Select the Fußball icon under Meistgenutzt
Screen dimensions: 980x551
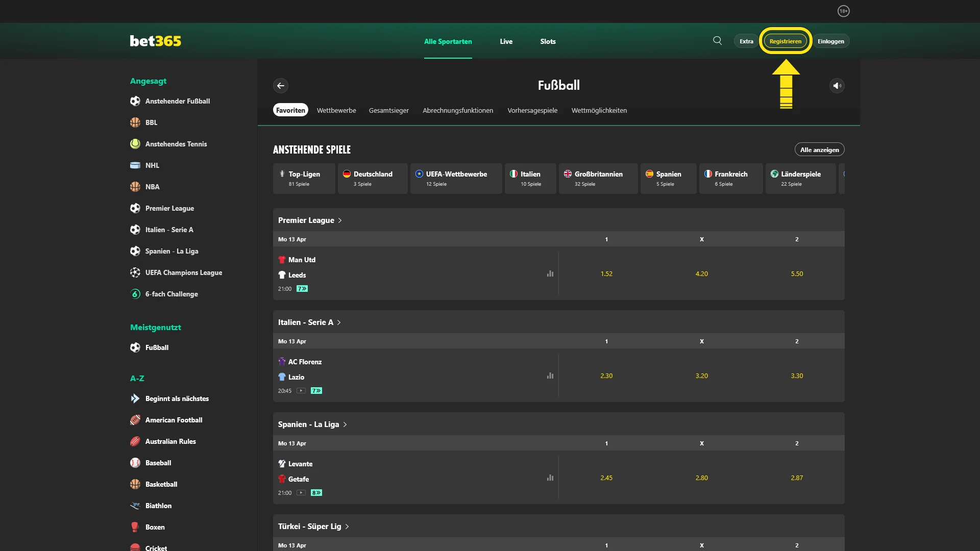tap(135, 347)
